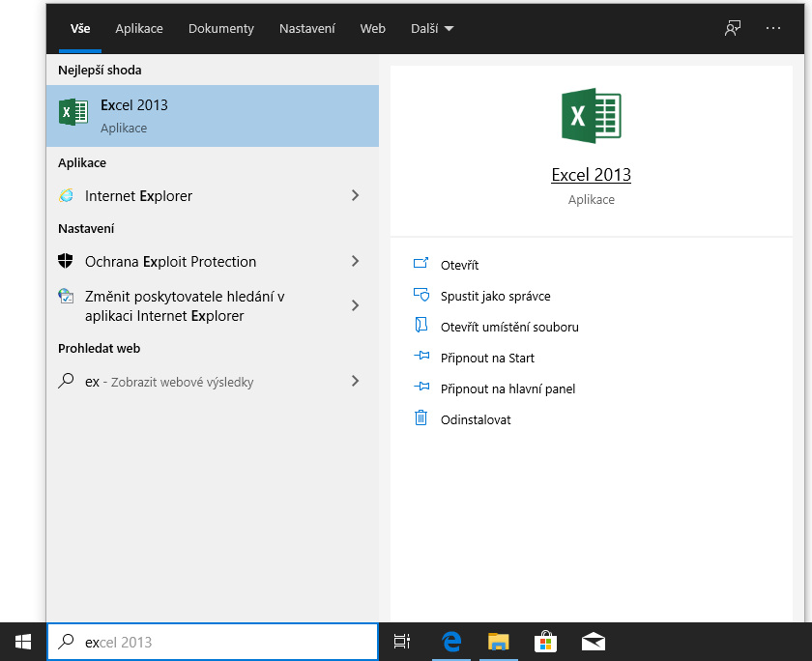Click the Internet Explorer icon in results
Image resolution: width=812 pixels, height=661 pixels.
click(x=67, y=195)
